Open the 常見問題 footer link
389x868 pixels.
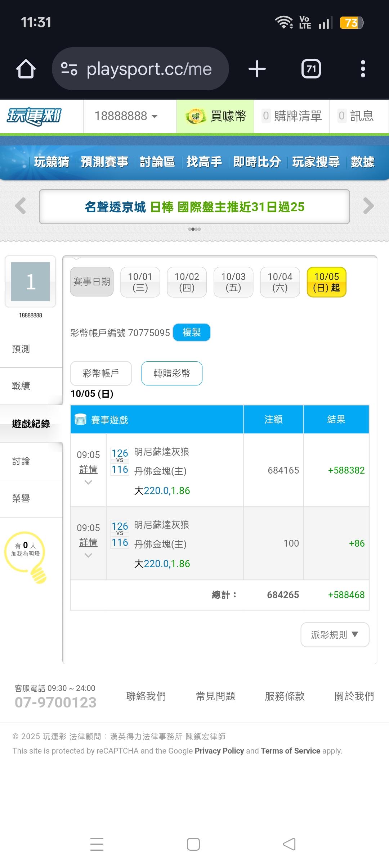pyautogui.click(x=215, y=696)
